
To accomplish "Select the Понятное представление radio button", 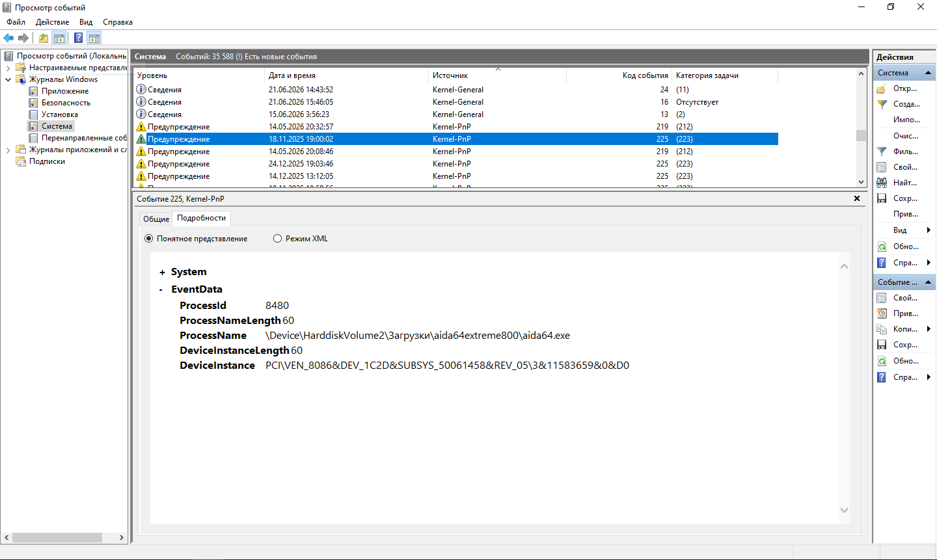I will coord(148,239).
